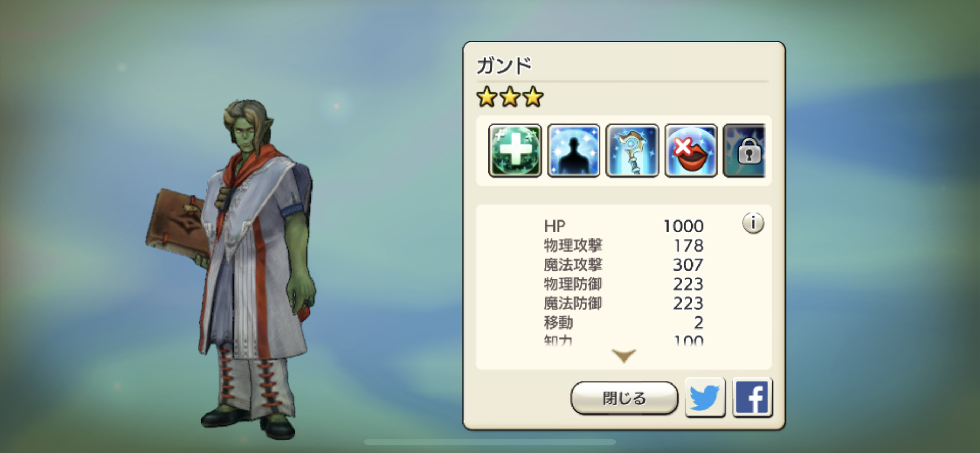The width and height of the screenshot is (980, 453).
Task: Share to Facebook with f icon
Action: tap(752, 398)
